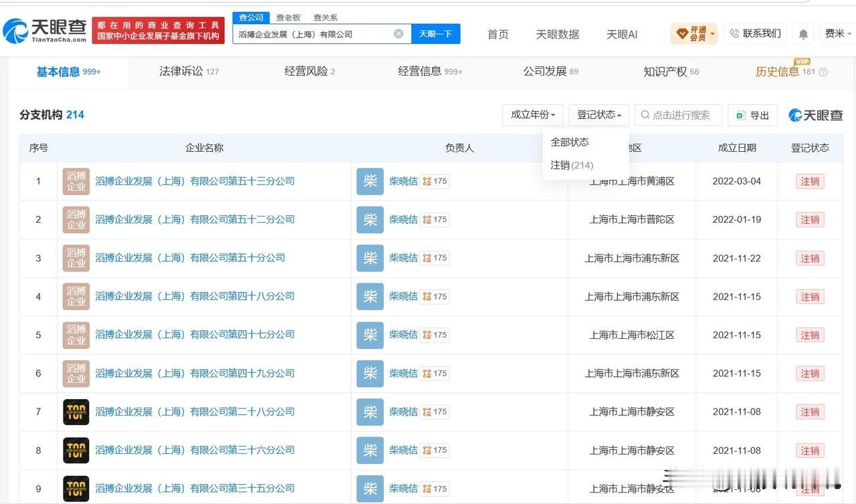Click the 导出 export button

[753, 115]
